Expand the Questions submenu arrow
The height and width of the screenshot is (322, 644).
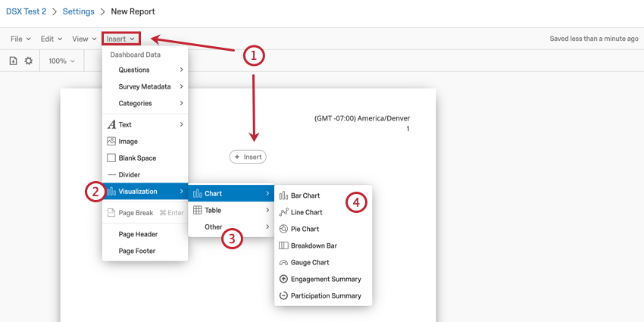[x=181, y=70]
